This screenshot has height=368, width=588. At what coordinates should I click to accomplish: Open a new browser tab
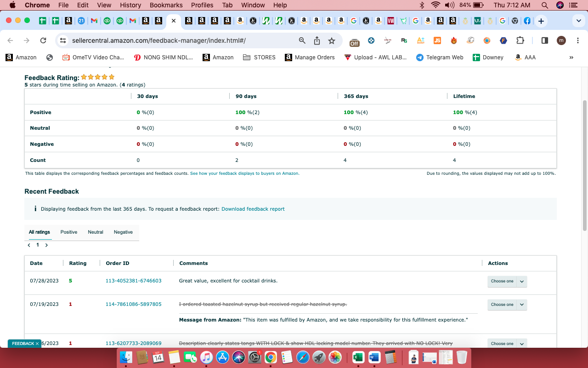click(x=541, y=21)
